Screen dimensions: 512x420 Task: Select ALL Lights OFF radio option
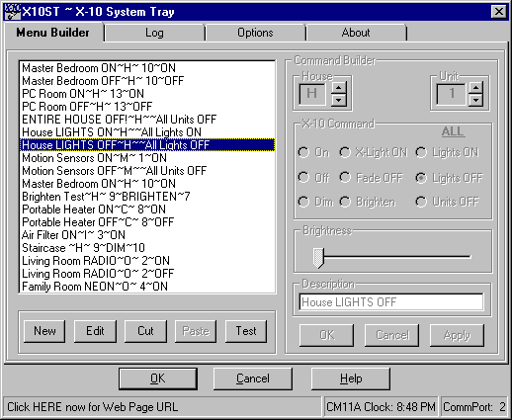pos(449,178)
